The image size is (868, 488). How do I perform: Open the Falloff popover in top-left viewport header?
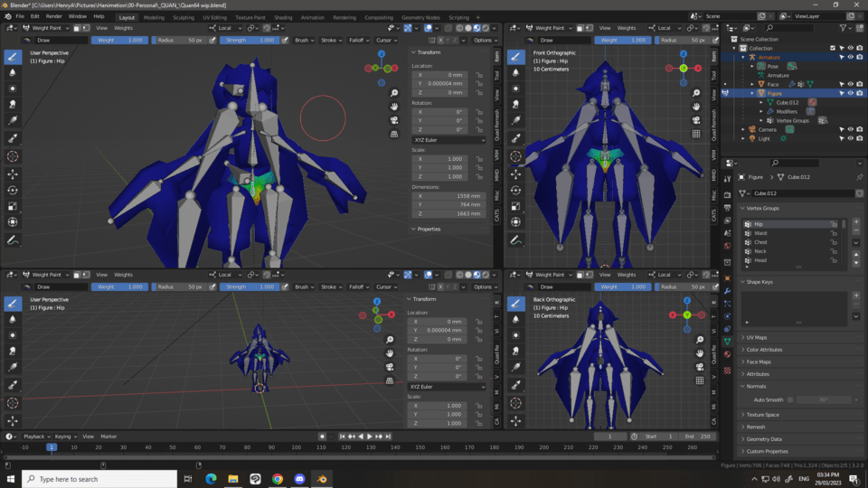(357, 40)
